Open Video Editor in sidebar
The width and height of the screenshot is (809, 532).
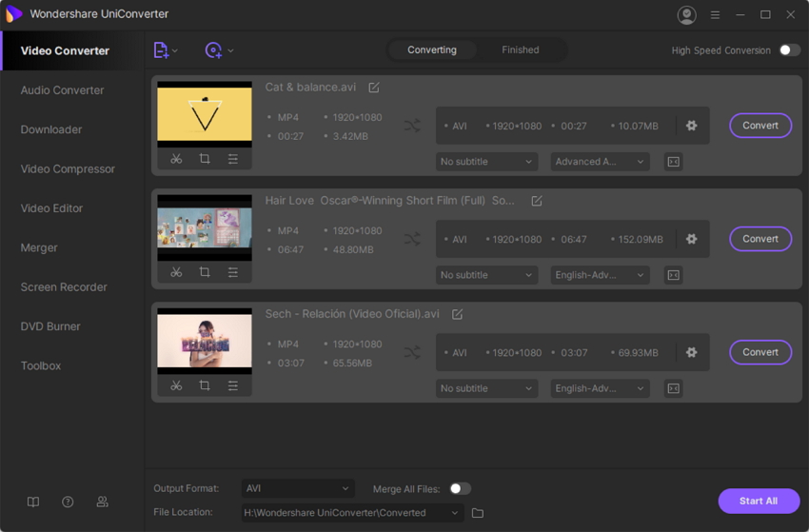point(51,208)
